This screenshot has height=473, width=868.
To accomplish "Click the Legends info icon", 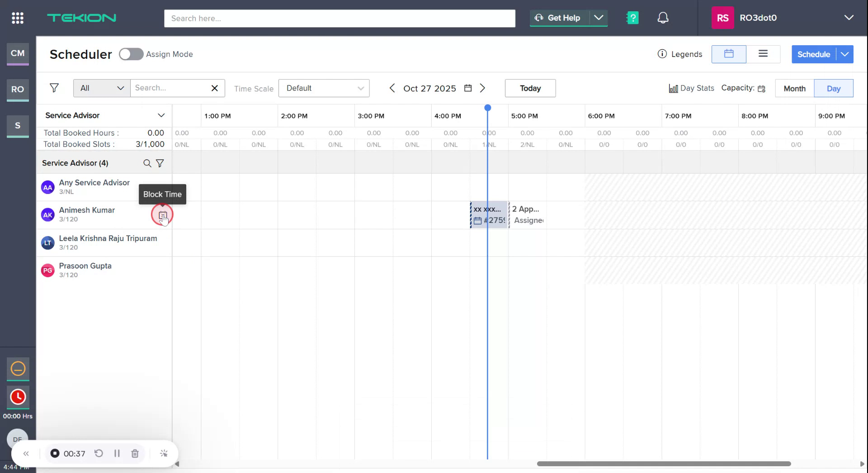I will [x=662, y=54].
